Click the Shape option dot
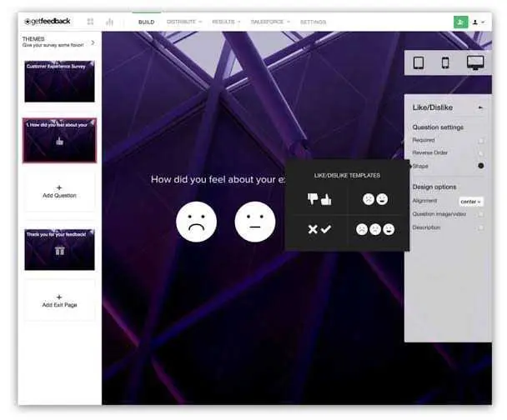Image resolution: width=507 pixels, height=420 pixels. [481, 166]
